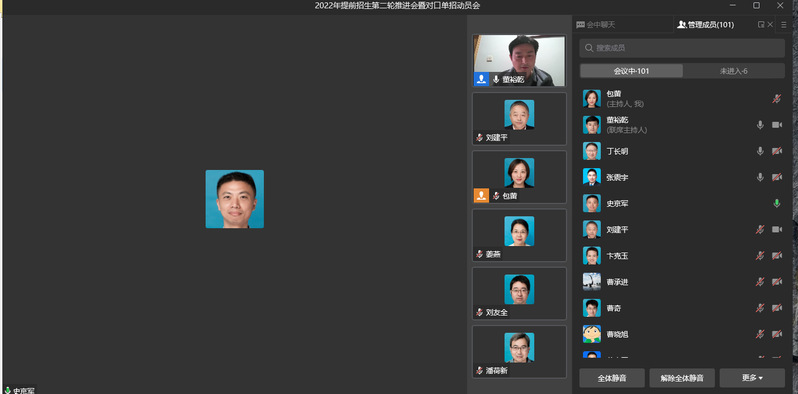Click muted mic icon on 刘建平's tile
The width and height of the screenshot is (798, 394).
click(x=479, y=137)
